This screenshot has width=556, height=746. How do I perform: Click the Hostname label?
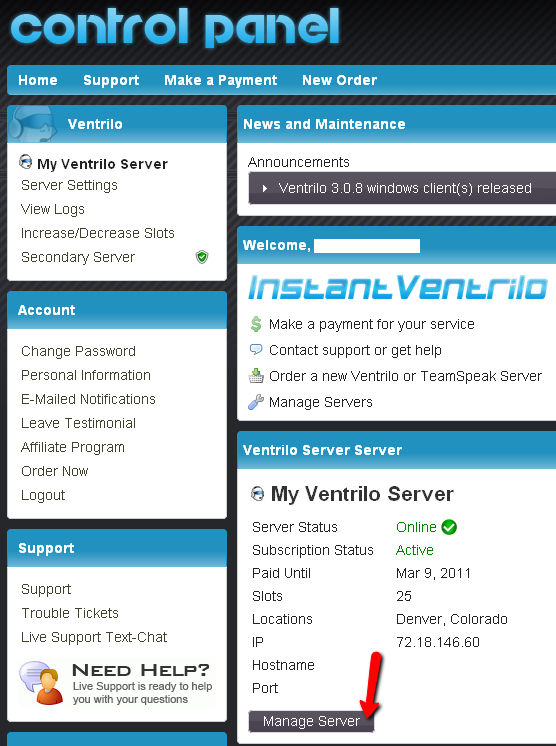pyautogui.click(x=283, y=665)
